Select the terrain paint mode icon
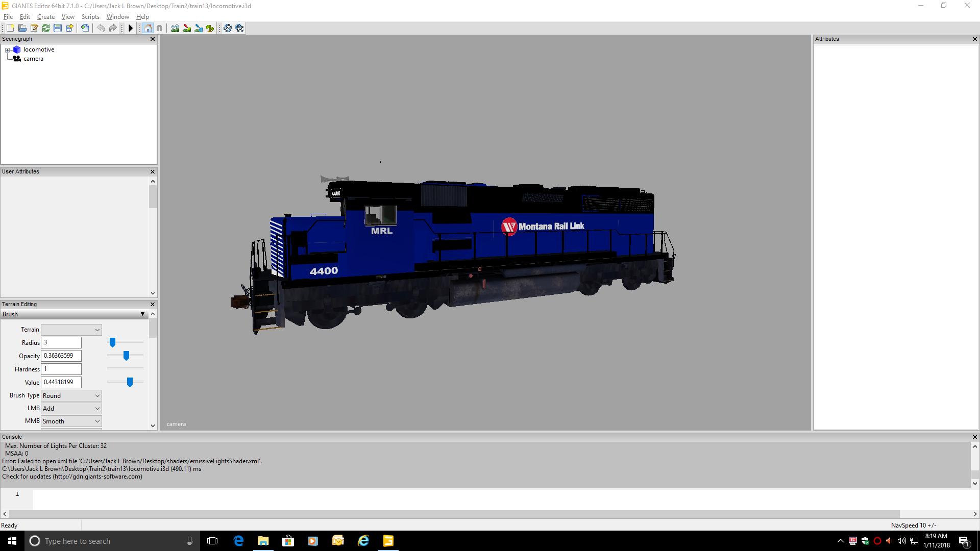 click(187, 29)
